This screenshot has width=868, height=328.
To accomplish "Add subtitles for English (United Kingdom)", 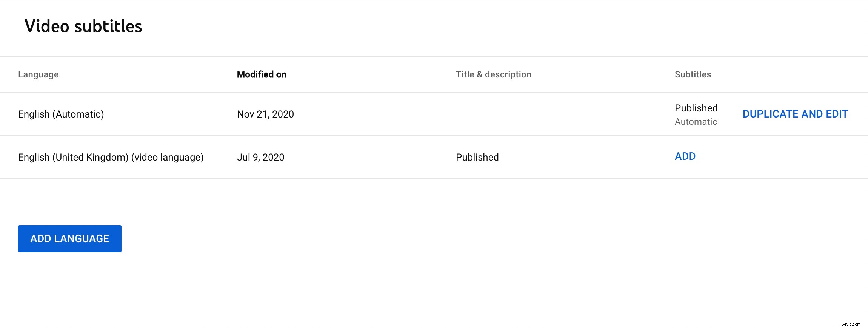I will tap(685, 156).
